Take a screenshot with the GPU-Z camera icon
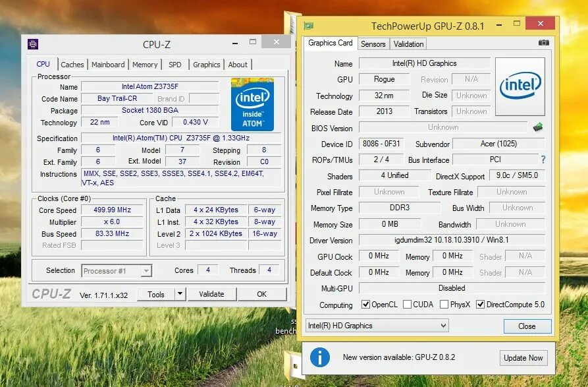This screenshot has width=588, height=387. point(544,43)
